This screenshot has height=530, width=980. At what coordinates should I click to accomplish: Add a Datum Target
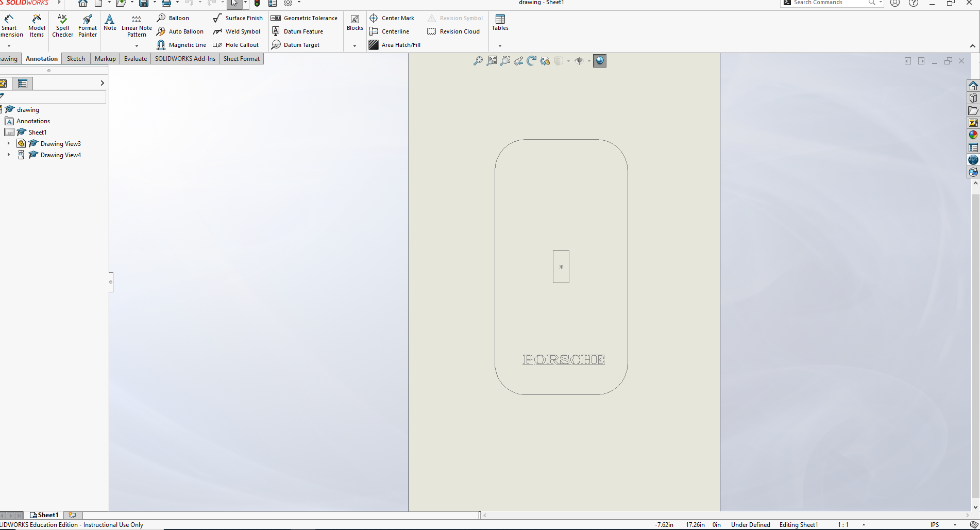[296, 45]
